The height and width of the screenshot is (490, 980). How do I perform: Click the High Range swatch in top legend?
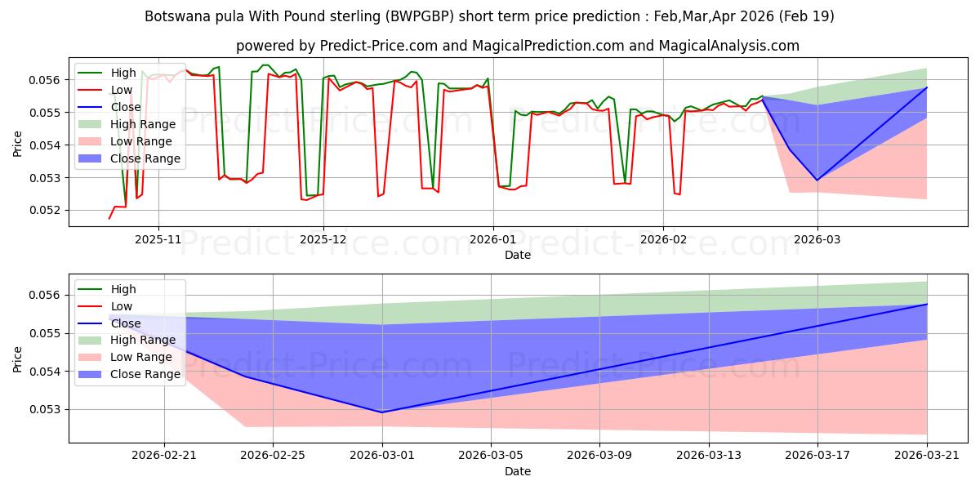tap(93, 124)
